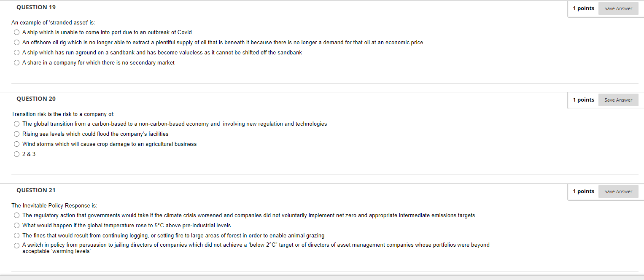644x280 pixels.
Task: Choose the regulatory action answer for Question 21
Action: point(16,215)
